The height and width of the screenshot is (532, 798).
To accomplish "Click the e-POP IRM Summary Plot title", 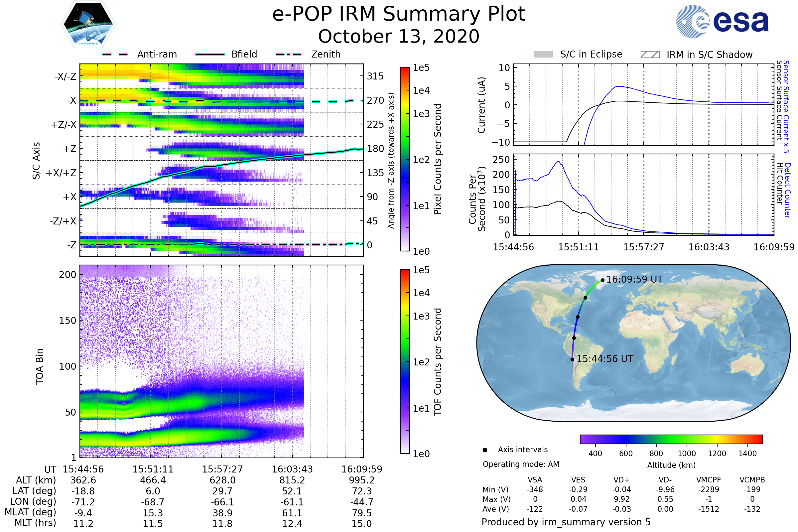I will (x=399, y=14).
